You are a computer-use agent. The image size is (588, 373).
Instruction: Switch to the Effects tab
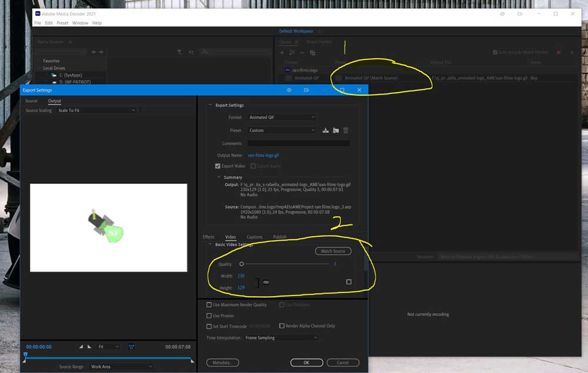pyautogui.click(x=209, y=237)
